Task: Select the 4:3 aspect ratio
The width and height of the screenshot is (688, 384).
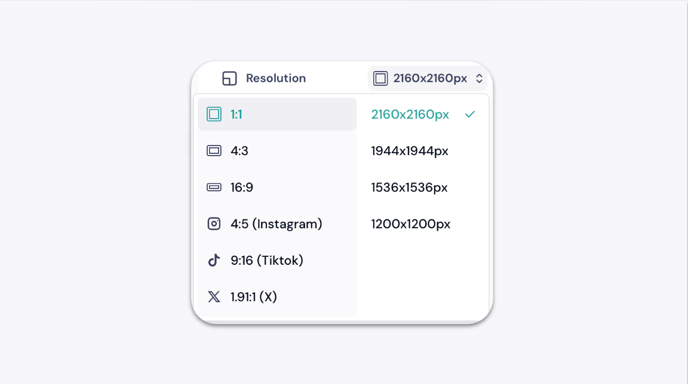Action: [x=277, y=151]
